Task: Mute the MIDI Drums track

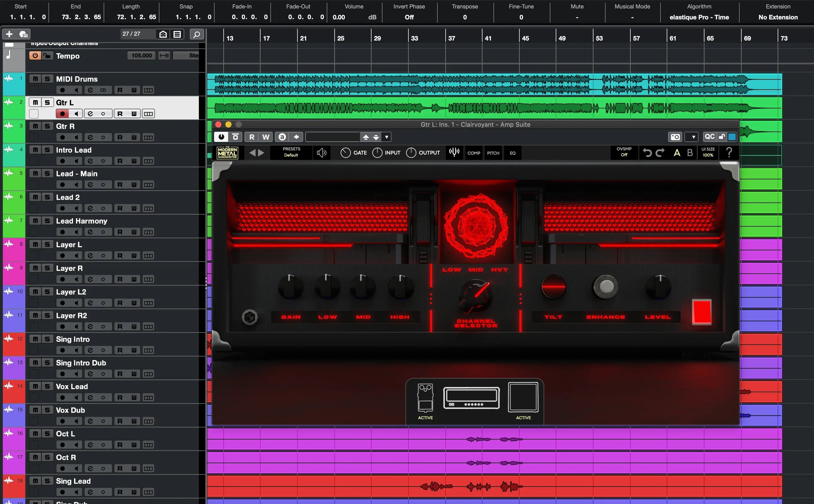Action: [35, 79]
